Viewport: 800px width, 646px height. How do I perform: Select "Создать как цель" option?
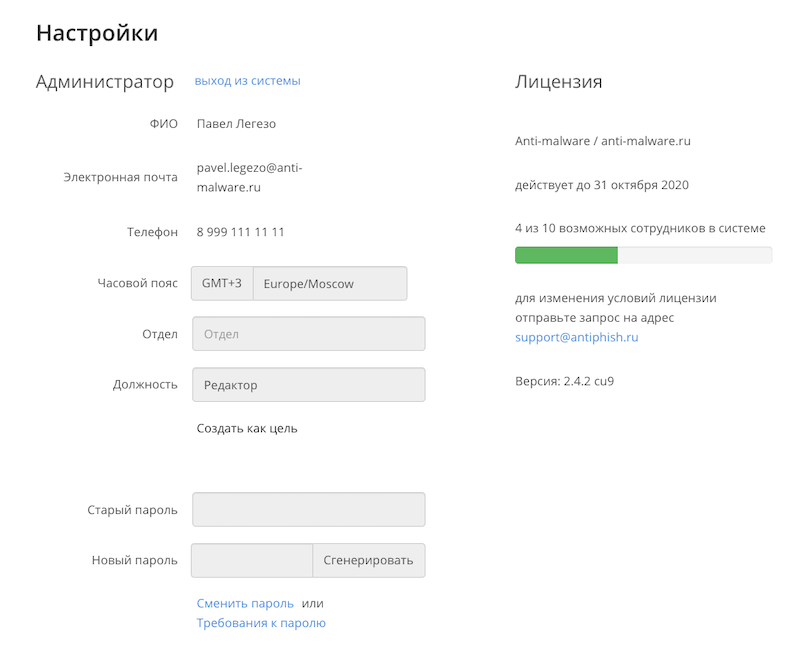pyautogui.click(x=247, y=428)
